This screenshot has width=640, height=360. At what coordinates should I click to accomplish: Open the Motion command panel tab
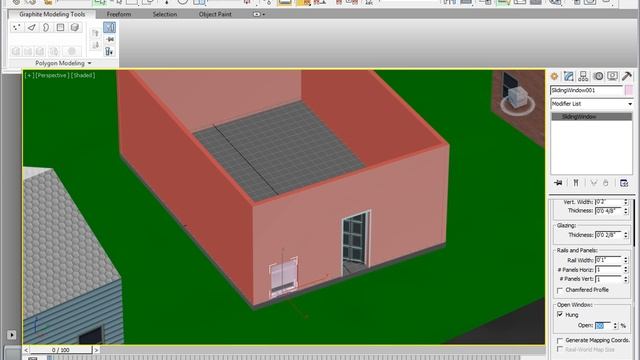click(x=598, y=76)
